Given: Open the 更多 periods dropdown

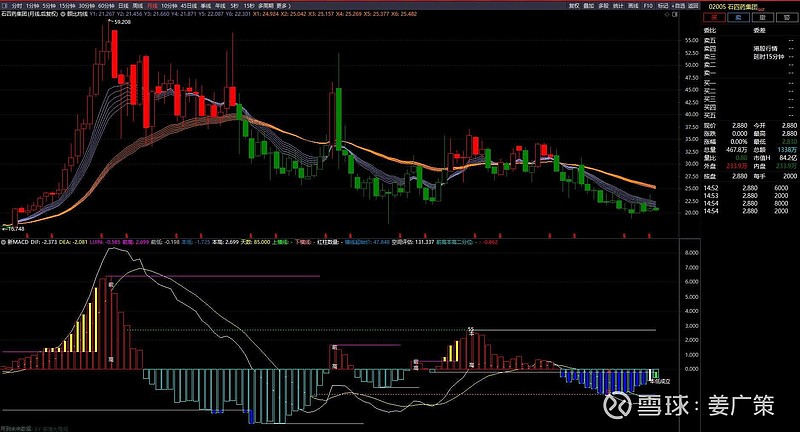Looking at the screenshot, I should (282, 5).
